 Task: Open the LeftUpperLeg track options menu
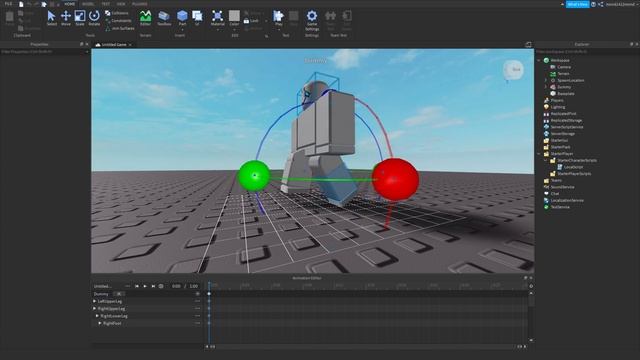click(198, 301)
